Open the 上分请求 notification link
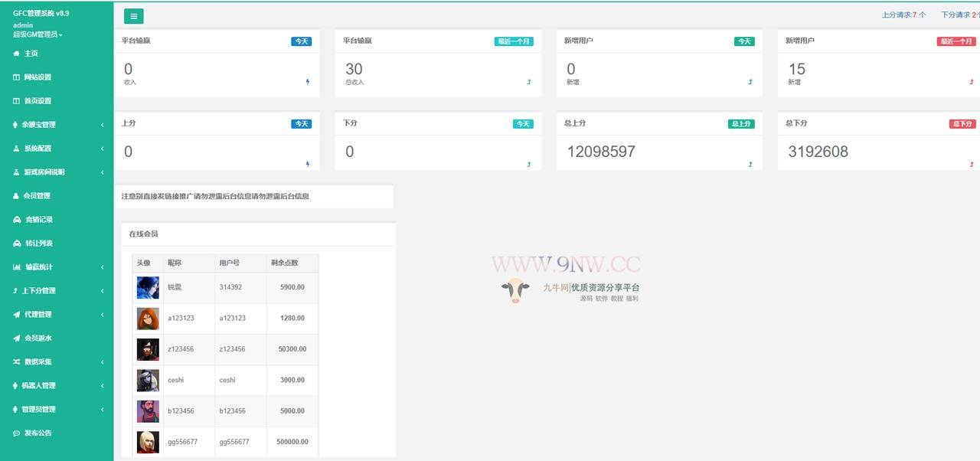This screenshot has height=461, width=980. (x=904, y=15)
